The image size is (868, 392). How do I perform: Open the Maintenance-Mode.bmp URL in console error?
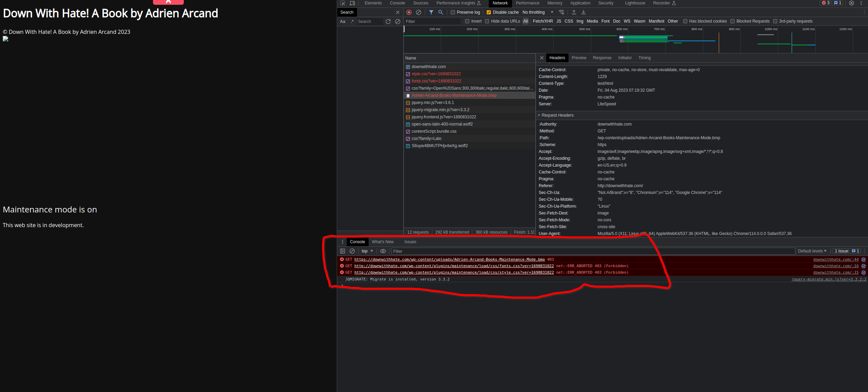(449, 259)
